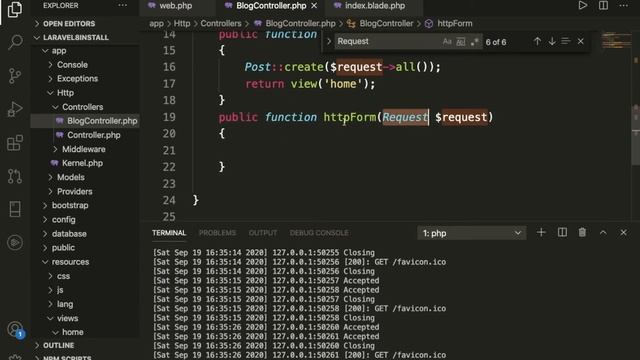The width and height of the screenshot is (640, 360).
Task: Expand the OUTLINE section
Action: tap(58, 345)
